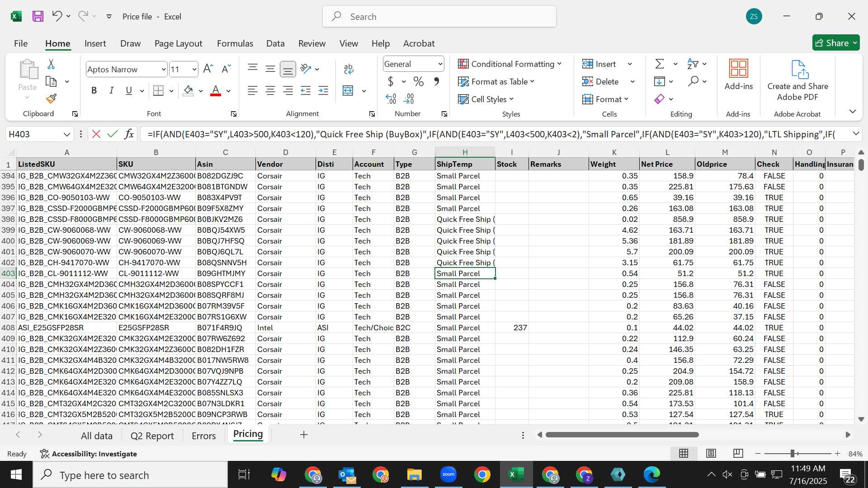Switch to the Formulas tab

point(235,43)
